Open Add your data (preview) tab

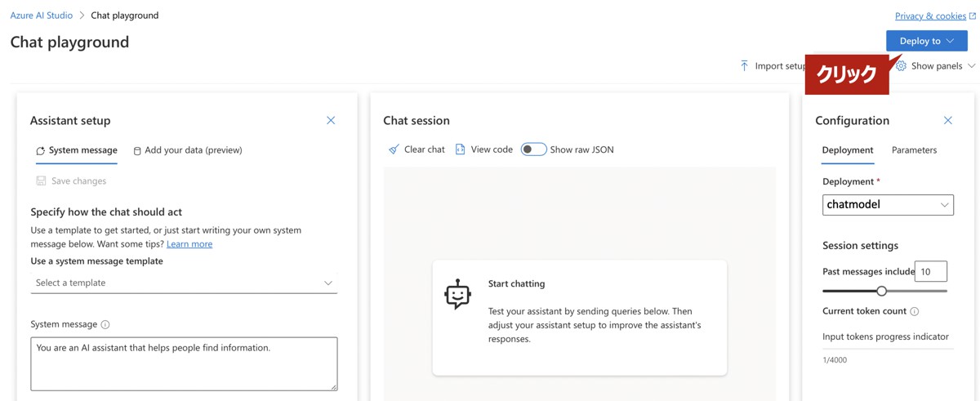pos(188,150)
